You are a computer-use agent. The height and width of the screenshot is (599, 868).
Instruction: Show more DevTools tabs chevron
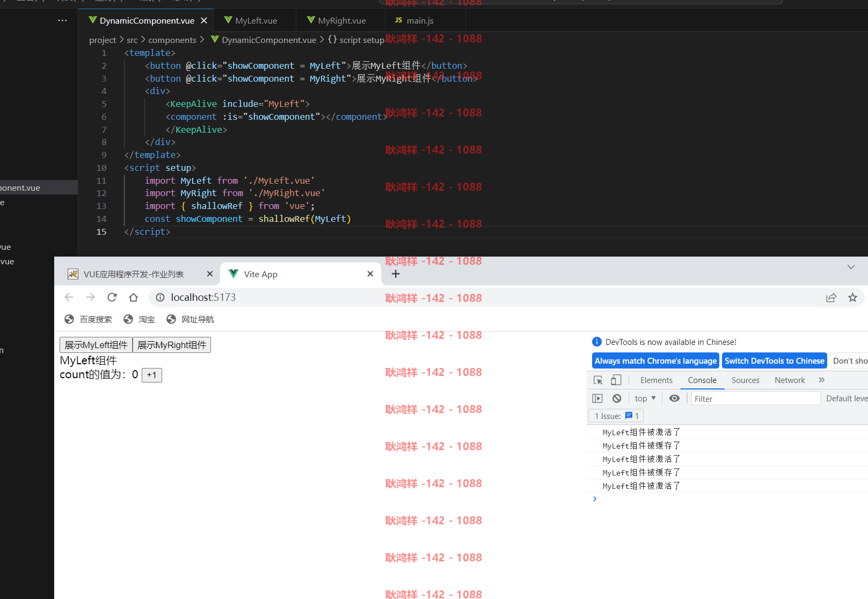click(x=821, y=380)
